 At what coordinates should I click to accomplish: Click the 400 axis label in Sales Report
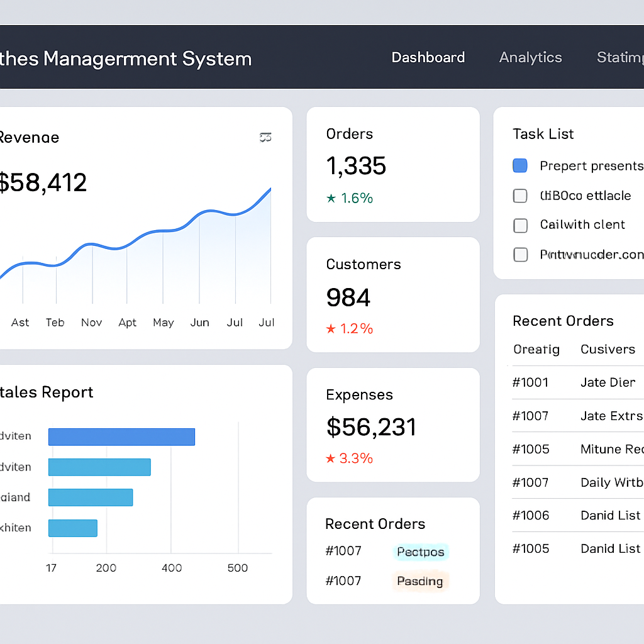click(x=172, y=568)
